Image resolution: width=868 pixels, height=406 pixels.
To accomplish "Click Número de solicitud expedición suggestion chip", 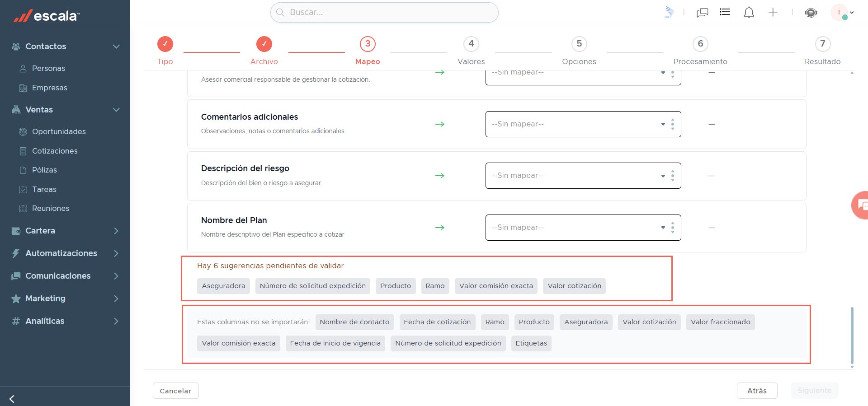I will coord(313,286).
